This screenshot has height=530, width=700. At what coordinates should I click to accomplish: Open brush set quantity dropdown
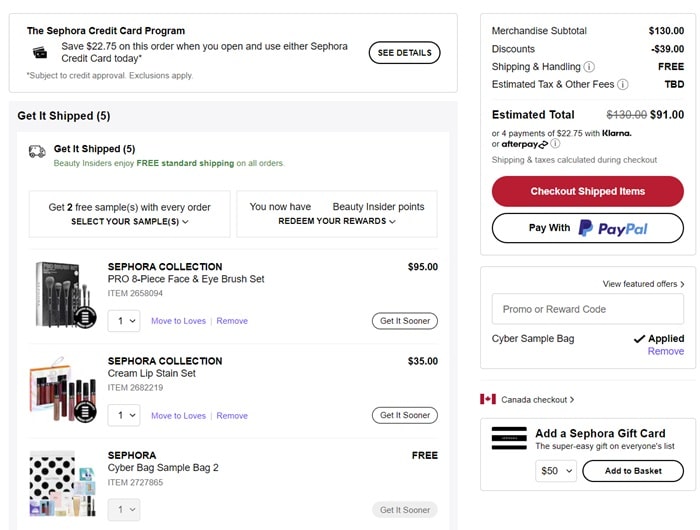point(124,321)
